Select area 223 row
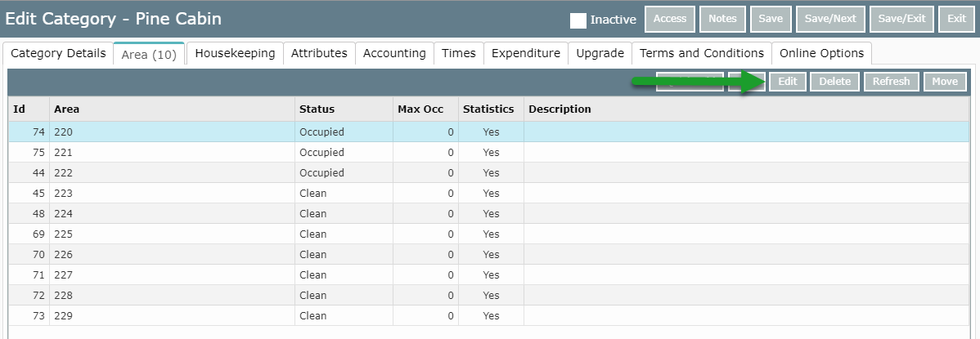 (488, 193)
